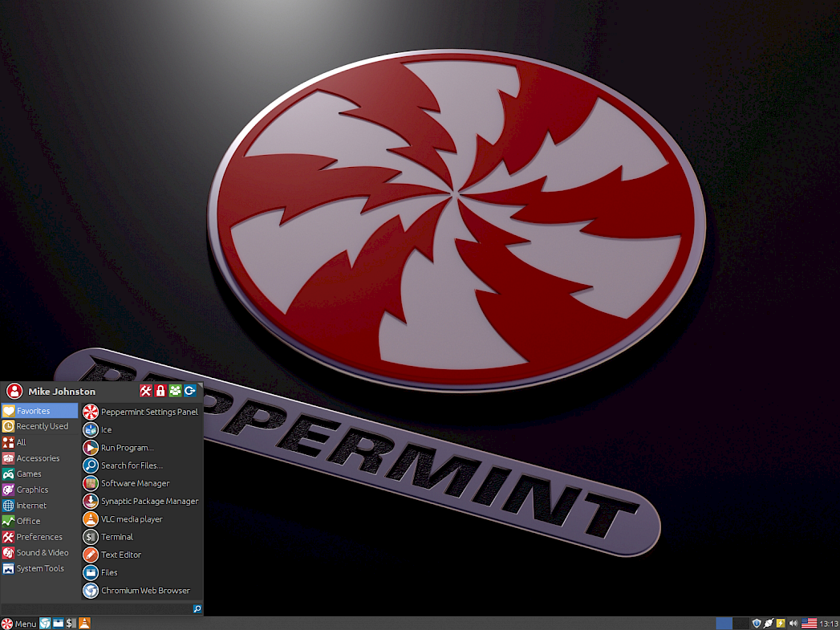Click the menu search input field
Viewport: 840px width, 630px height.
coord(96,608)
